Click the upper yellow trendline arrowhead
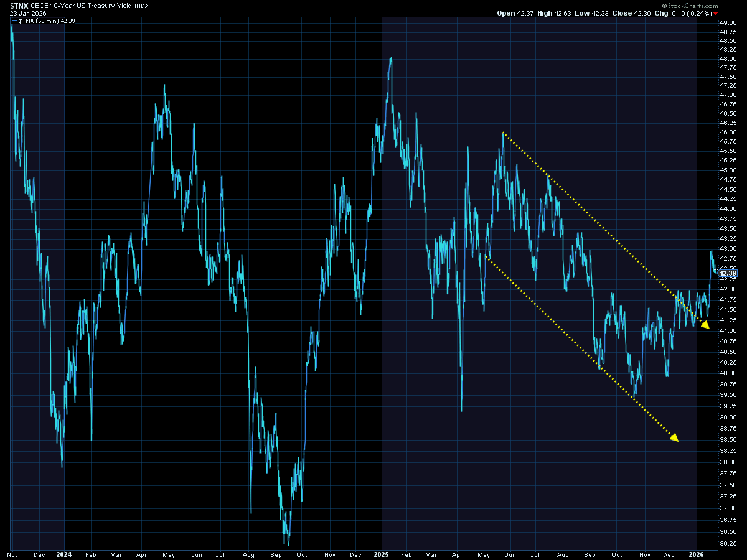This screenshot has height=560, width=747. (704, 324)
